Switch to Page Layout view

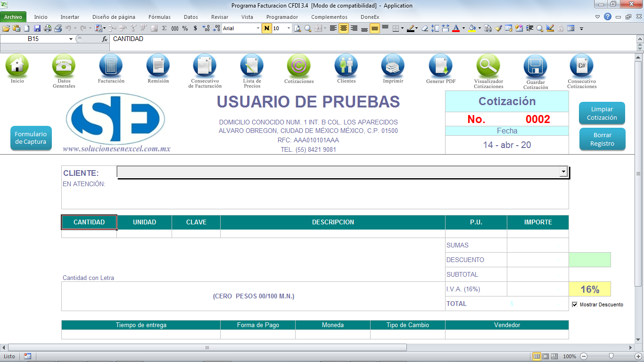pos(545,356)
